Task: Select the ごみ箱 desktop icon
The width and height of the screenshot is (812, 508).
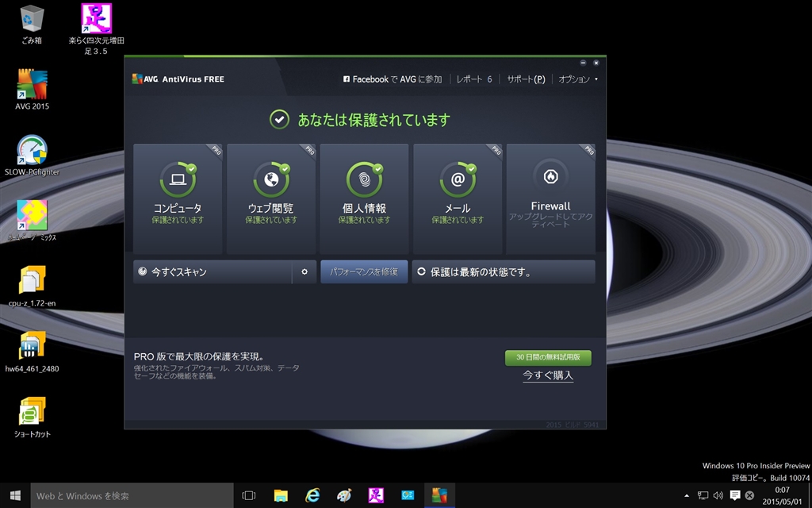Action: pos(32,25)
